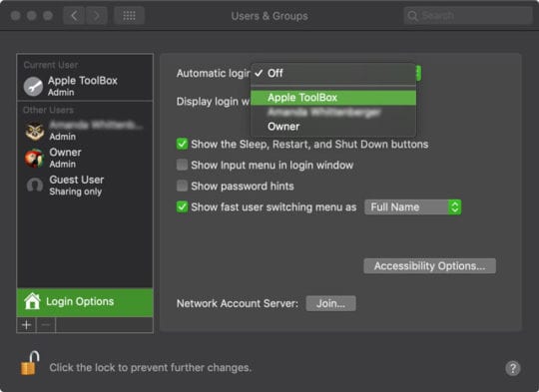
Task: Open the Full Name dropdown
Action: tap(412, 207)
